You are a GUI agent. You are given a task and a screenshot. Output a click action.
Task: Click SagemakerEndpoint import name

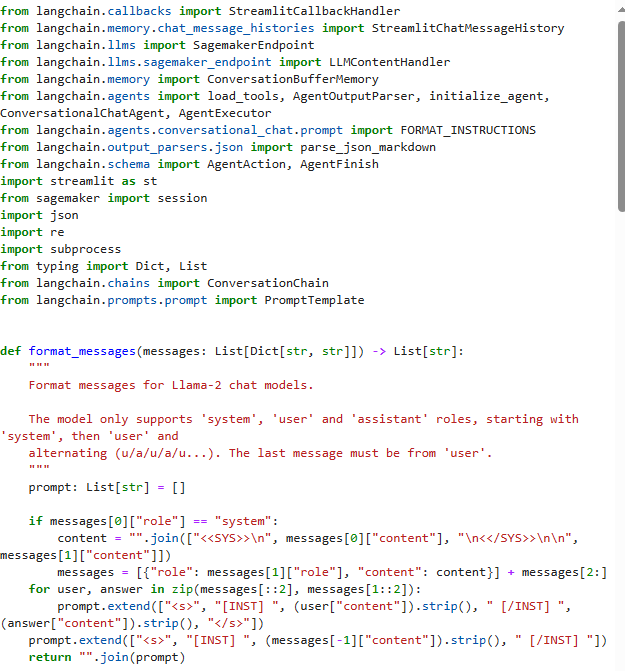pyautogui.click(x=253, y=45)
